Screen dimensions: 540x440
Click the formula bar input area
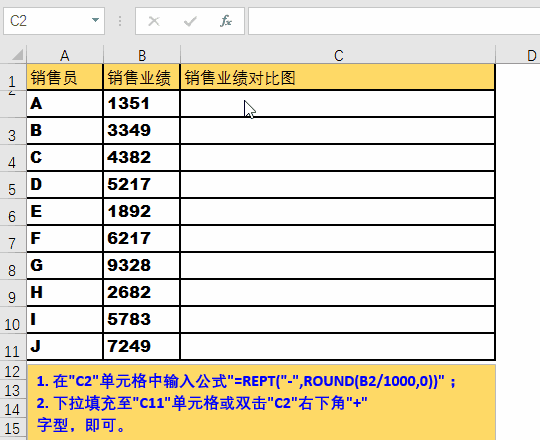coord(394,21)
